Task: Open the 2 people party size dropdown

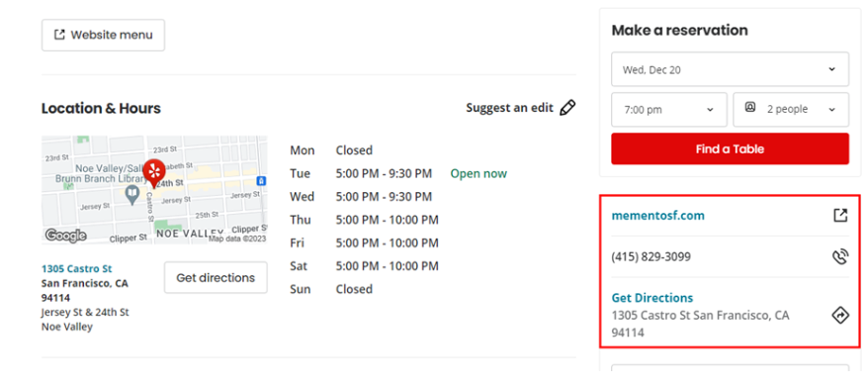Action: [791, 109]
